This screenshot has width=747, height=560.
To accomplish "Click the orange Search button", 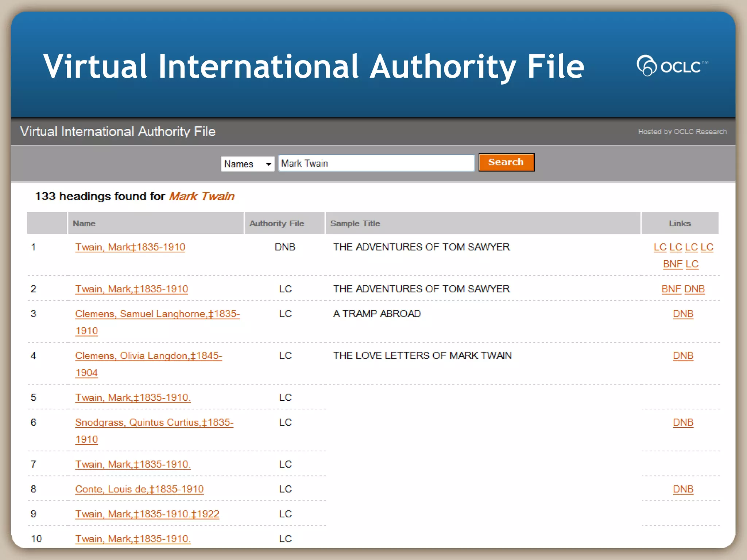I will [506, 162].
